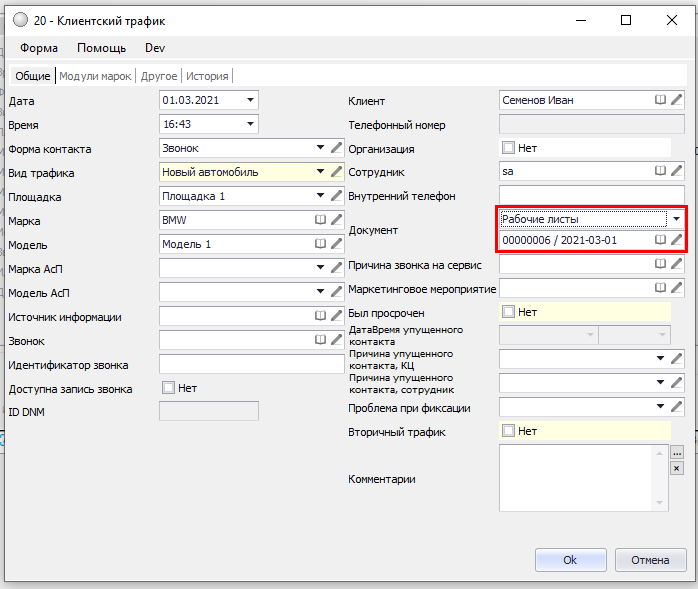Toggle Доступна запись звонка checkbox
This screenshot has width=698, height=589.
coord(168,388)
